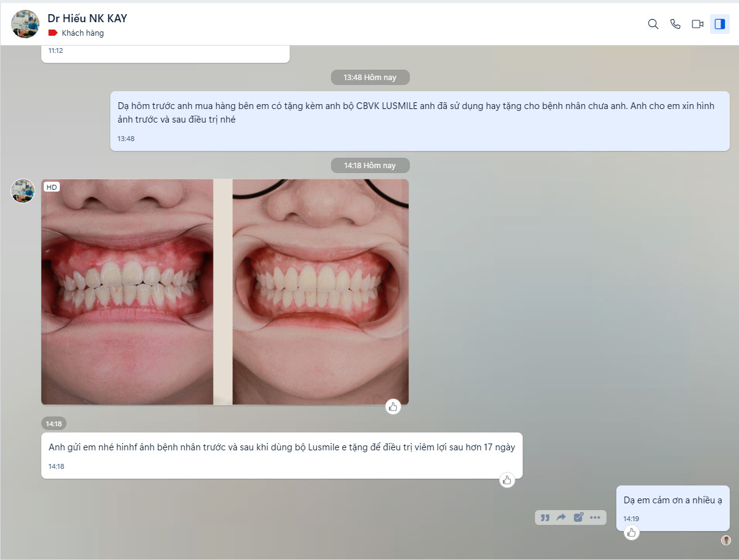Click the '14:18 Hôm nay' time divider

pos(370,166)
